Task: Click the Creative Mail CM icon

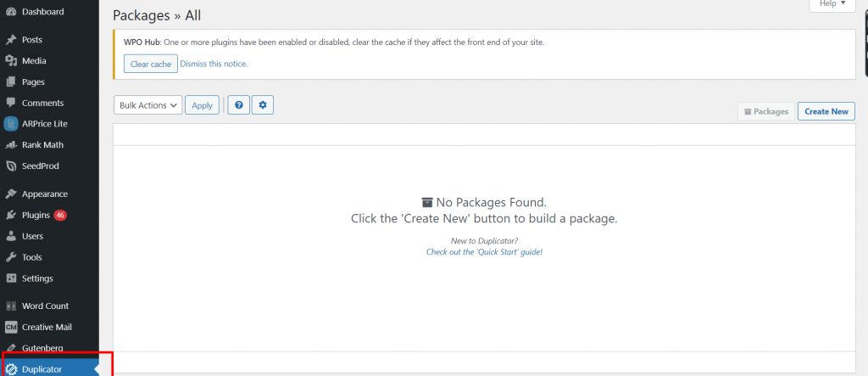Action: pyautogui.click(x=11, y=328)
